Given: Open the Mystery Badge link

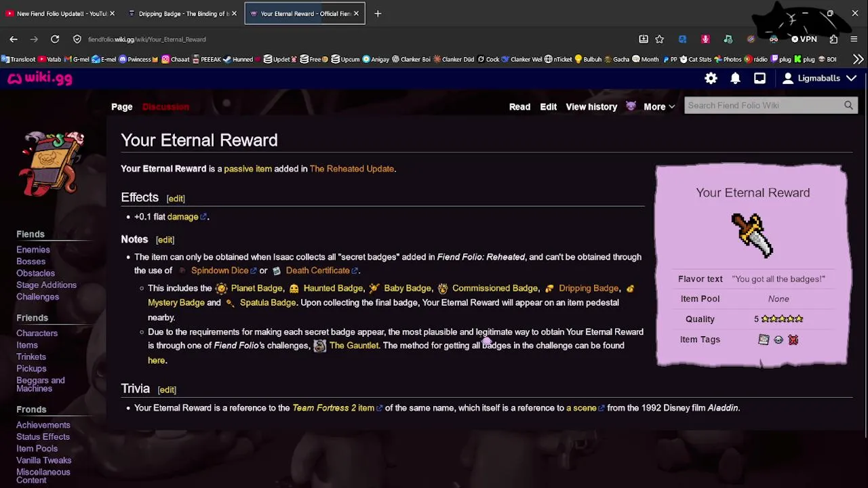Looking at the screenshot, I should pos(176,303).
